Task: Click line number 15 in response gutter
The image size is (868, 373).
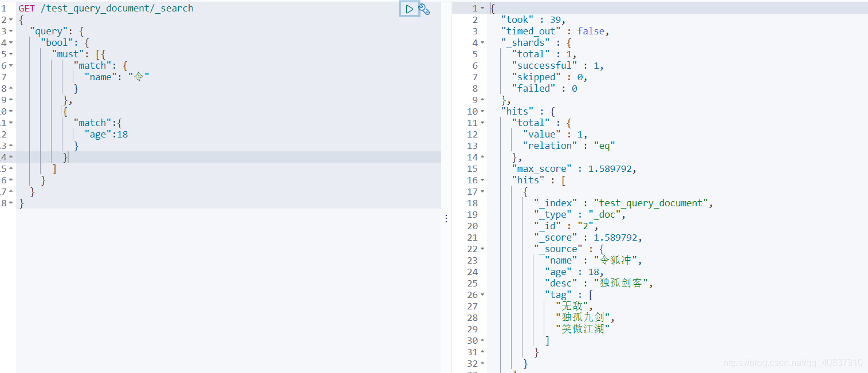Action: (472, 168)
